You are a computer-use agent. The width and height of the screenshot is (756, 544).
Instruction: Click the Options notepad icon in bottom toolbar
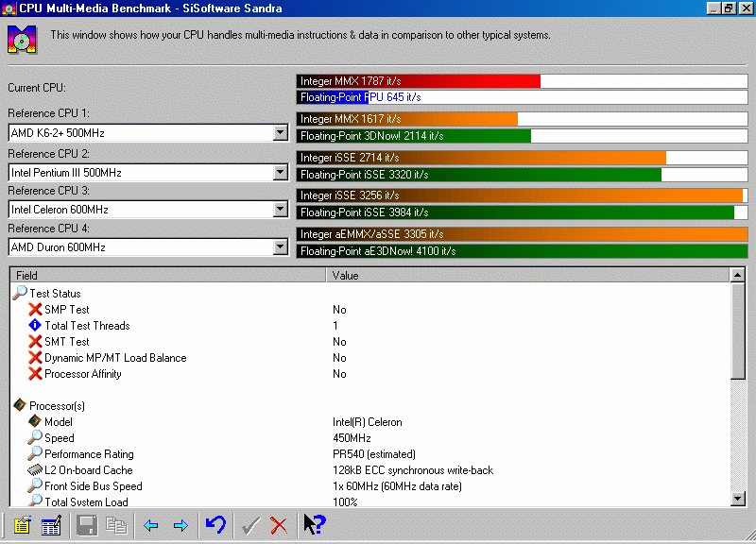(22, 525)
